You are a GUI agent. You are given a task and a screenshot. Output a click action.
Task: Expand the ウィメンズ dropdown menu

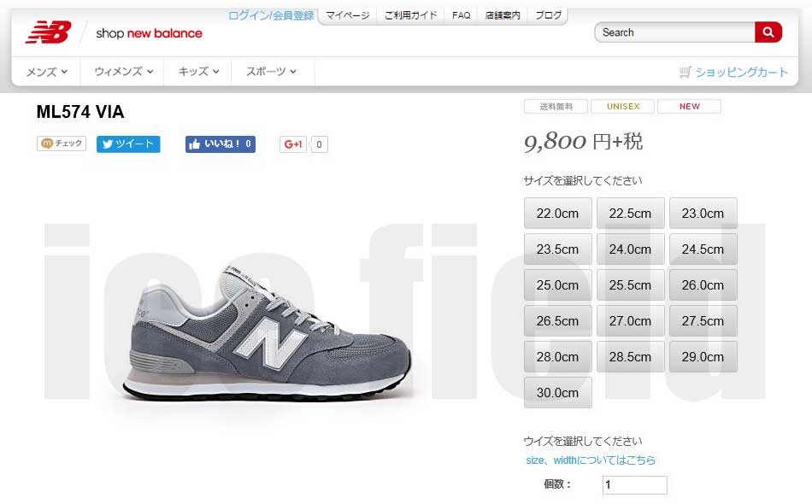[x=123, y=72]
